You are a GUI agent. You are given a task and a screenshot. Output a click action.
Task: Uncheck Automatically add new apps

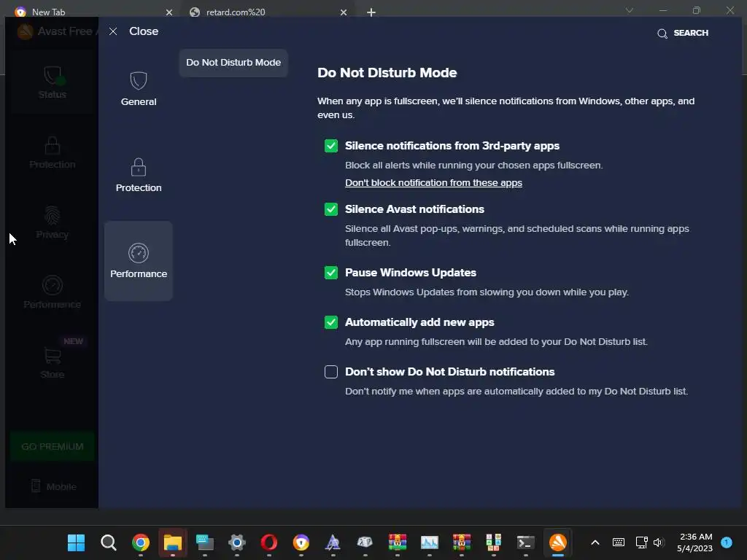(x=331, y=322)
